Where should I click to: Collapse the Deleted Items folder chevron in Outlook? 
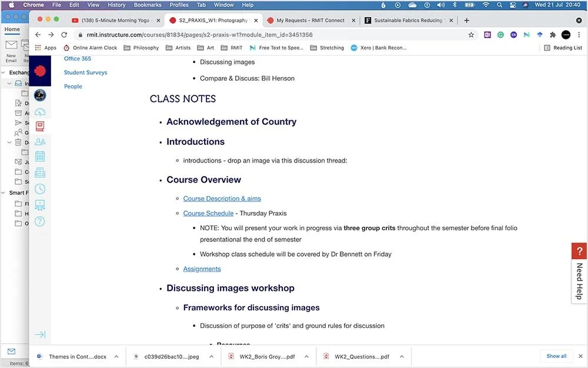(9, 142)
